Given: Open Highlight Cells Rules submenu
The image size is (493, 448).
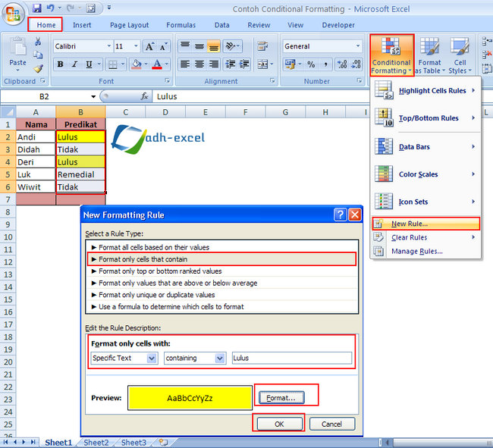Looking at the screenshot, I should (x=425, y=91).
